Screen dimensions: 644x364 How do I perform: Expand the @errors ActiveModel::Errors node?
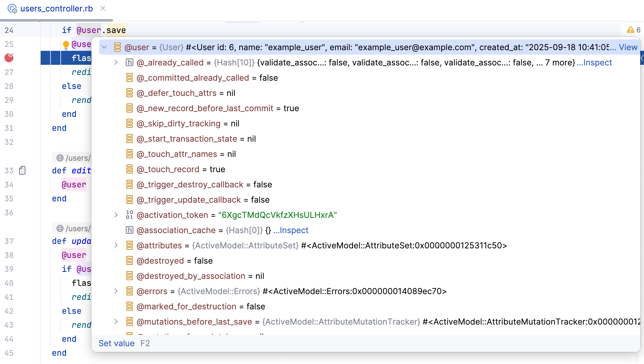[x=116, y=291]
